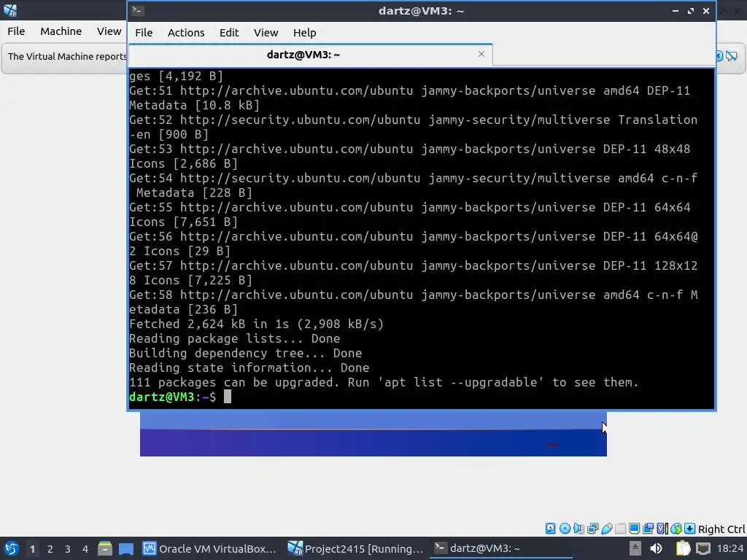The image size is (747, 560).
Task: Switch to Project2415 [Running] taskbar entry
Action: [355, 548]
